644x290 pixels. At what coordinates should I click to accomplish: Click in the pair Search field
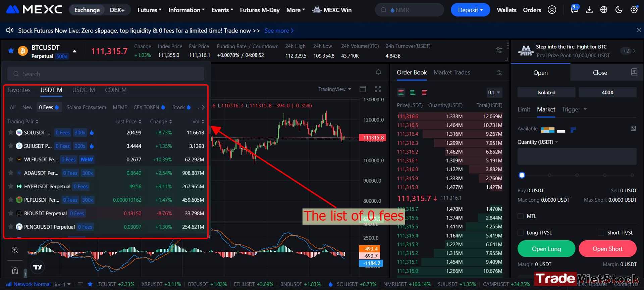(x=106, y=74)
